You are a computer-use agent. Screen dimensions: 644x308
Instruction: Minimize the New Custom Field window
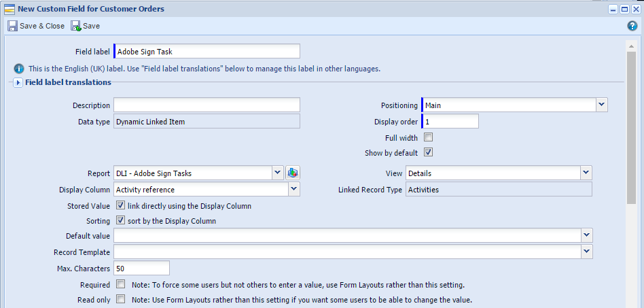coord(613,10)
